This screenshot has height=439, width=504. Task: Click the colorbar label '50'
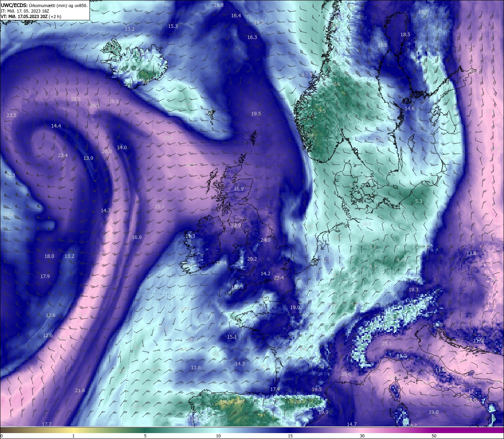434,436
